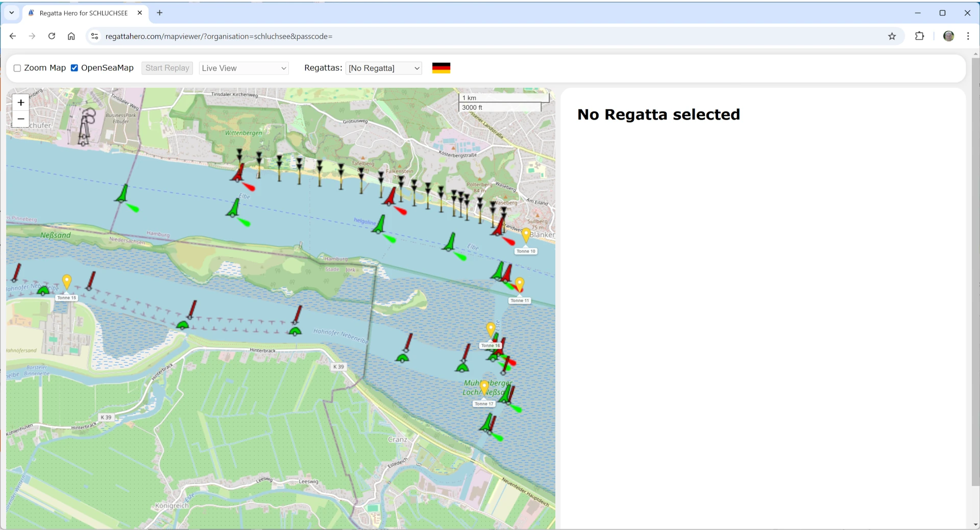Select the yellow Tonne 16 marker pin
Viewport: 980px width, 530px height.
click(491, 329)
